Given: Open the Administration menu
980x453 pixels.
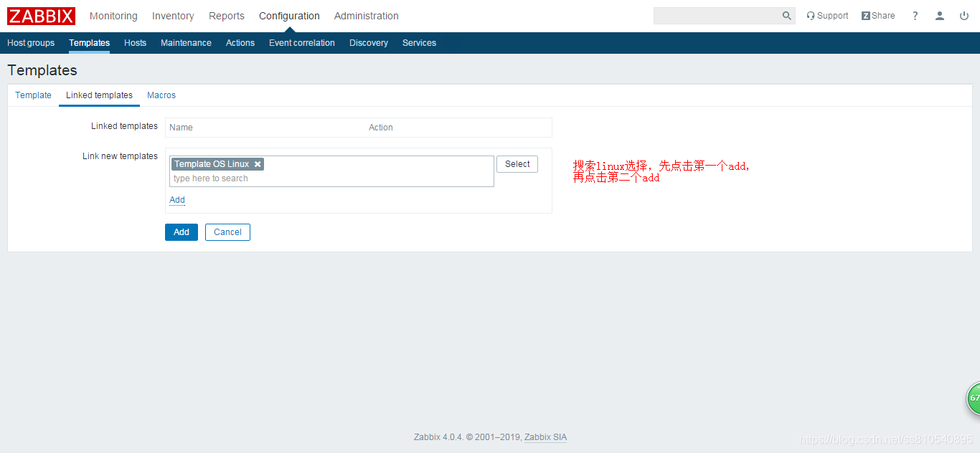Looking at the screenshot, I should (x=367, y=16).
